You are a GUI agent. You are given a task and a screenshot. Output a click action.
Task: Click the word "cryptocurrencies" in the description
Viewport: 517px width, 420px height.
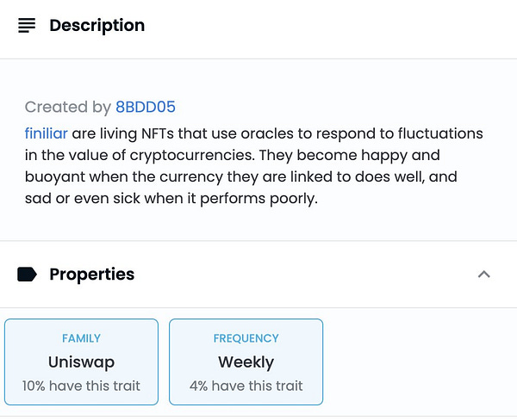[x=191, y=155]
